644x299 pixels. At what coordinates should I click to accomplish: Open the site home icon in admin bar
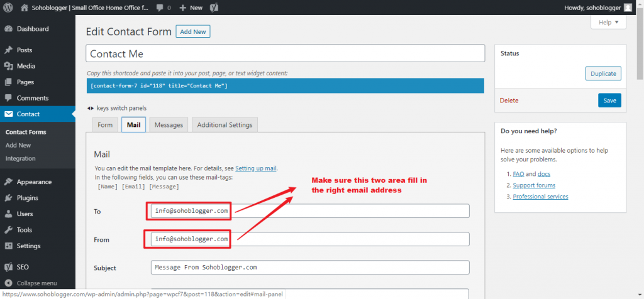(x=24, y=8)
